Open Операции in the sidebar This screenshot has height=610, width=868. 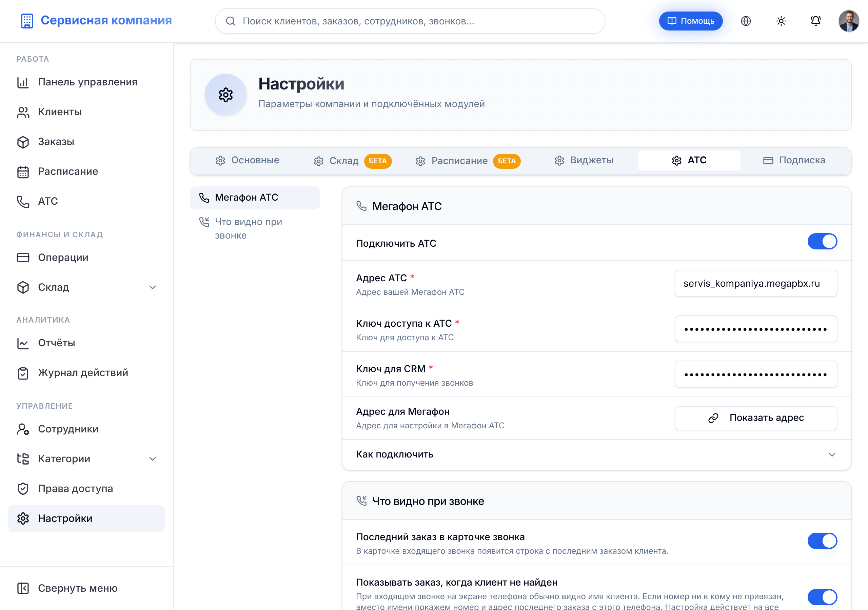click(86, 257)
